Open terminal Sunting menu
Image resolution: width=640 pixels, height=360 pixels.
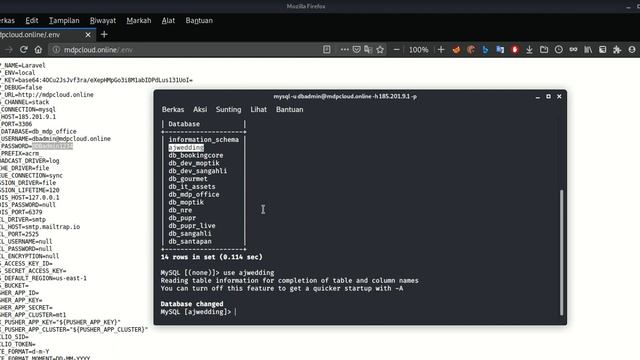[228, 109]
